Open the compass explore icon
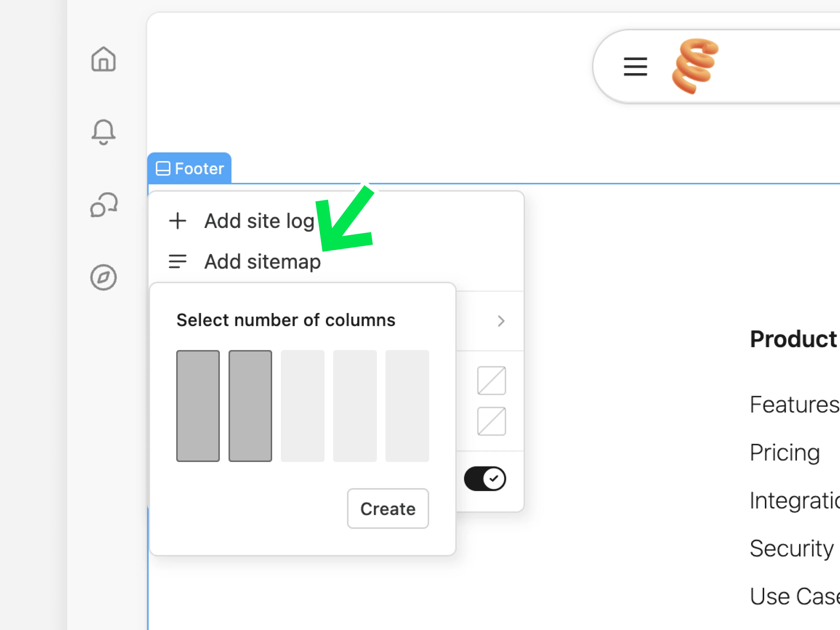The height and width of the screenshot is (630, 840). tap(103, 277)
